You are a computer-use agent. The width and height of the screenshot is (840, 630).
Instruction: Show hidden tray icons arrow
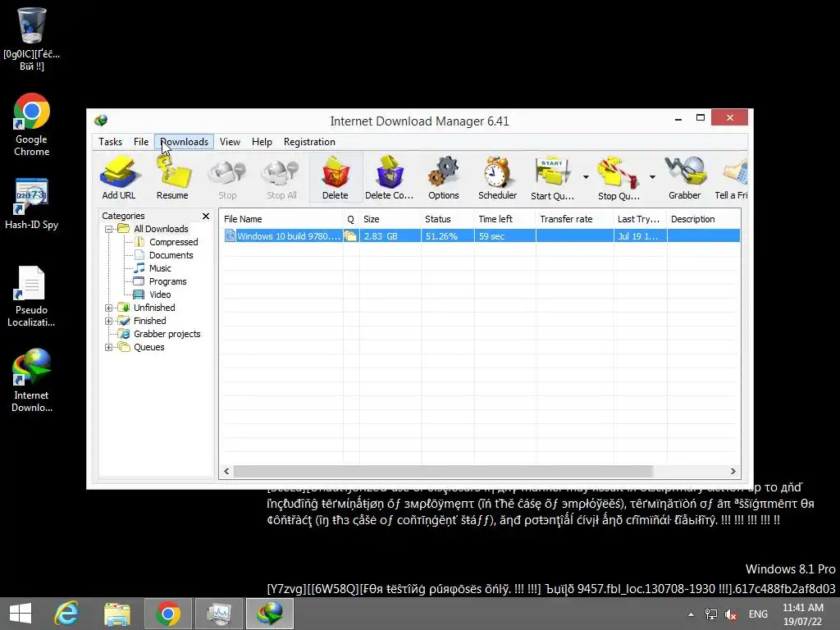[x=691, y=614]
